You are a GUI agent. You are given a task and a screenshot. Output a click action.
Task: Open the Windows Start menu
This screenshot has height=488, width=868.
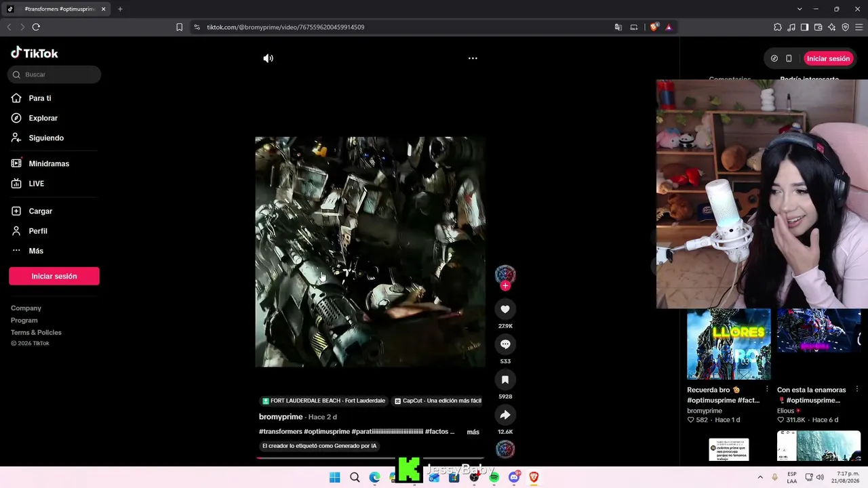(x=334, y=477)
